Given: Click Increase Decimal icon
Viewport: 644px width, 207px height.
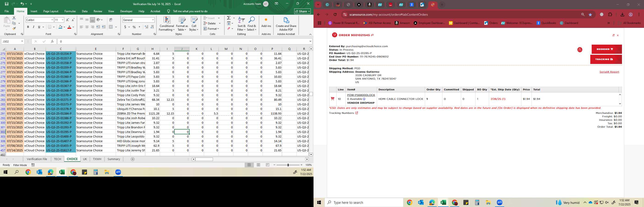Looking at the screenshot, I should [146, 27].
